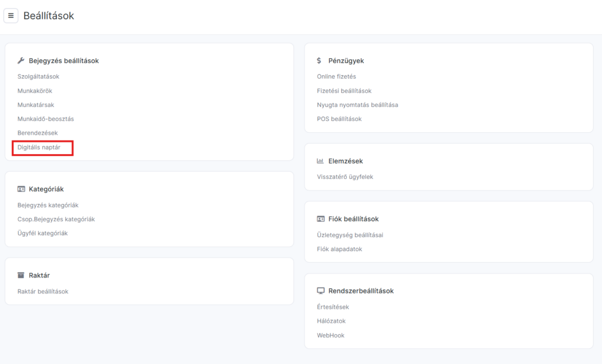Screen dimensions: 602x364
Task: Open Raktár beállítások link
Action: 43,292
